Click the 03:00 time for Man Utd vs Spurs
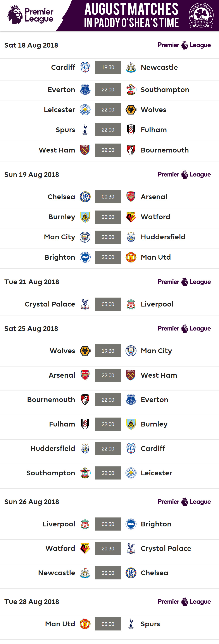The height and width of the screenshot is (644, 219). click(108, 624)
